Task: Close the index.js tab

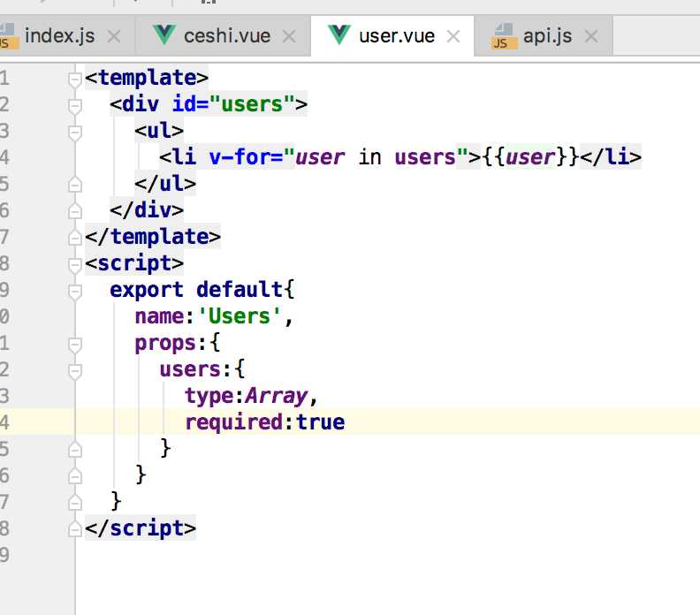Action: (114, 36)
